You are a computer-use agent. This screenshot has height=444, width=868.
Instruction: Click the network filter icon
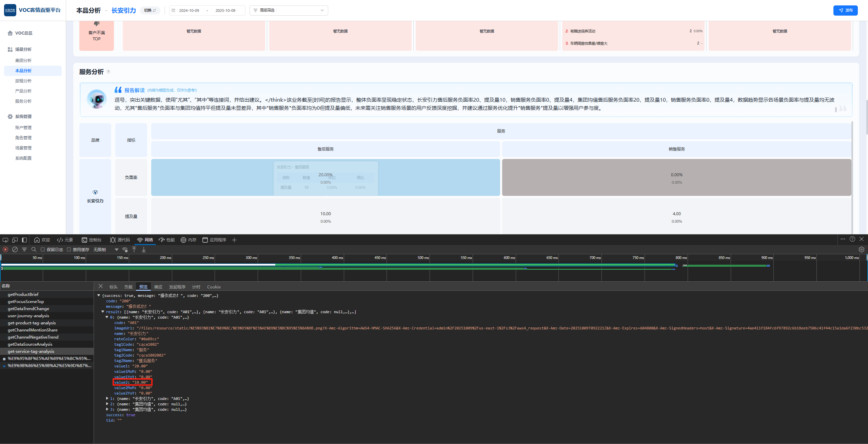point(24,249)
